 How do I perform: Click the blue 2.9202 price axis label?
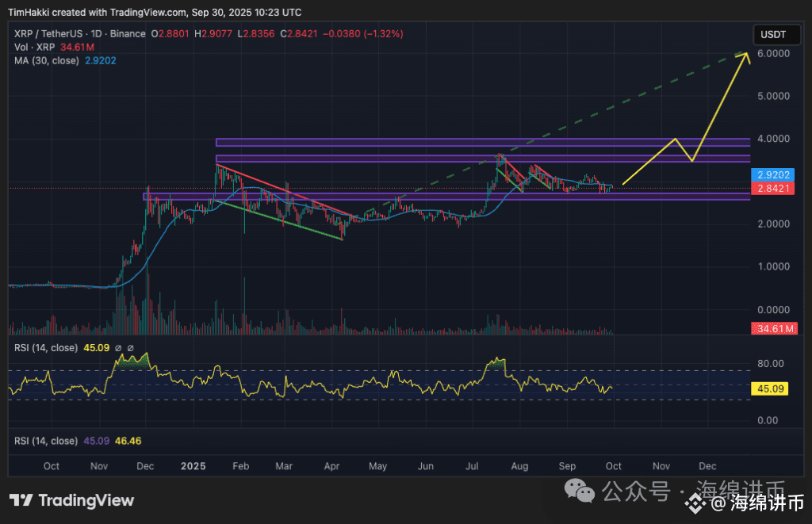coord(772,175)
